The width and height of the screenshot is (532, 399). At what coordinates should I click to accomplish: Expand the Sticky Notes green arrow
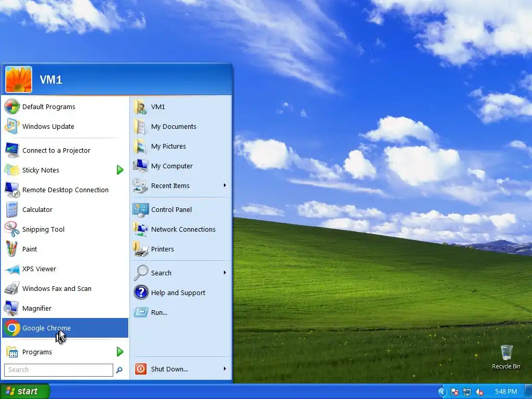120,170
